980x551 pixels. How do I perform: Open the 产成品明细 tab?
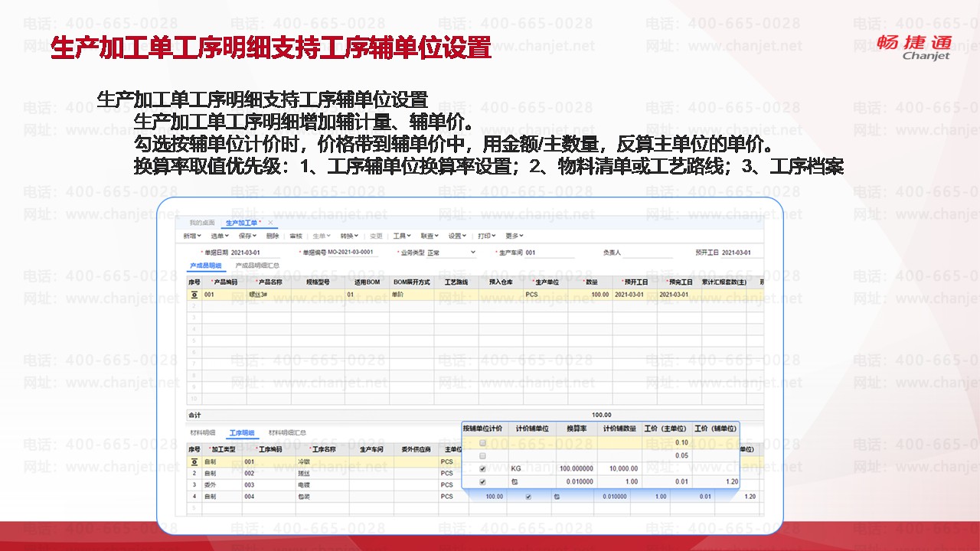tap(205, 266)
